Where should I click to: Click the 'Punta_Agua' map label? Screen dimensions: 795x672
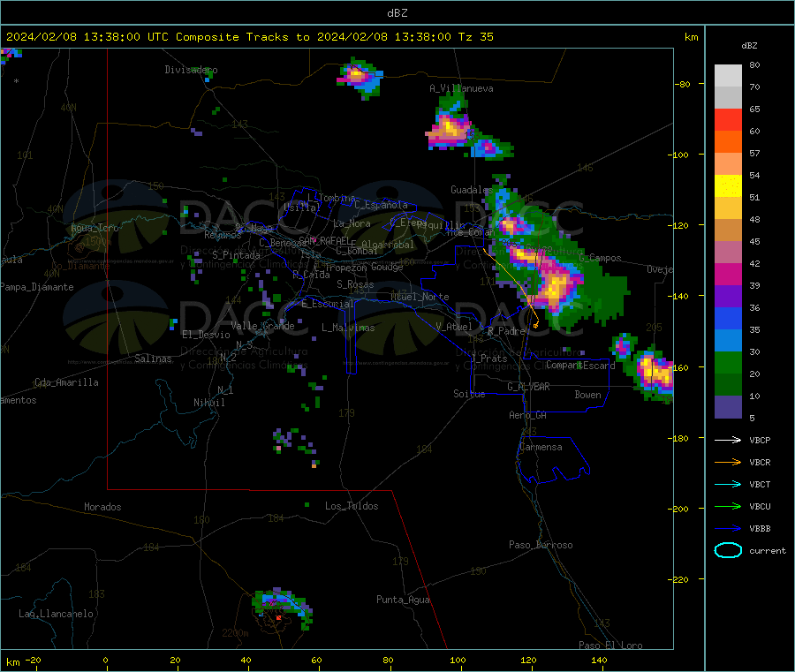tap(403, 600)
